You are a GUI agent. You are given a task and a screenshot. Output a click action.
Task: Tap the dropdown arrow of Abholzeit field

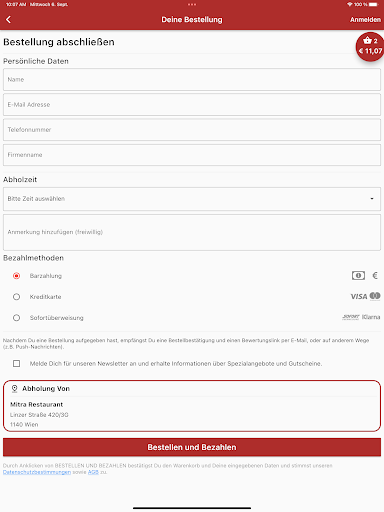coord(372,199)
